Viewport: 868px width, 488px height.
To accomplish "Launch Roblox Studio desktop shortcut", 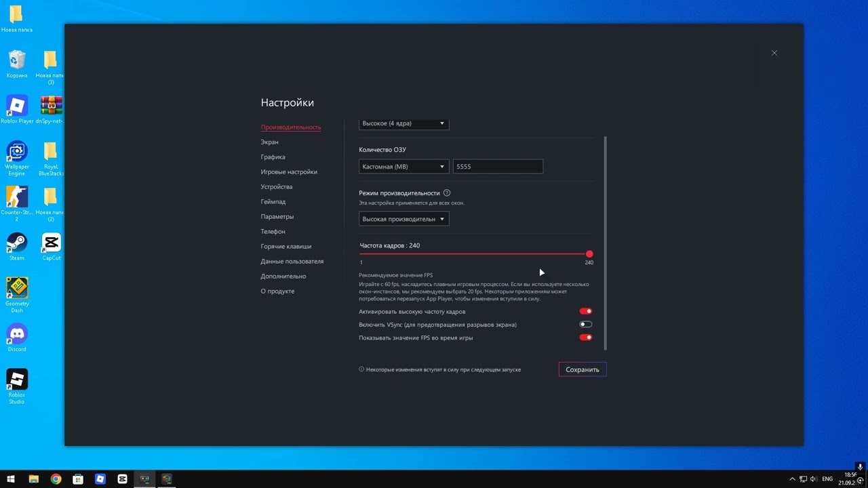I will pos(17,386).
